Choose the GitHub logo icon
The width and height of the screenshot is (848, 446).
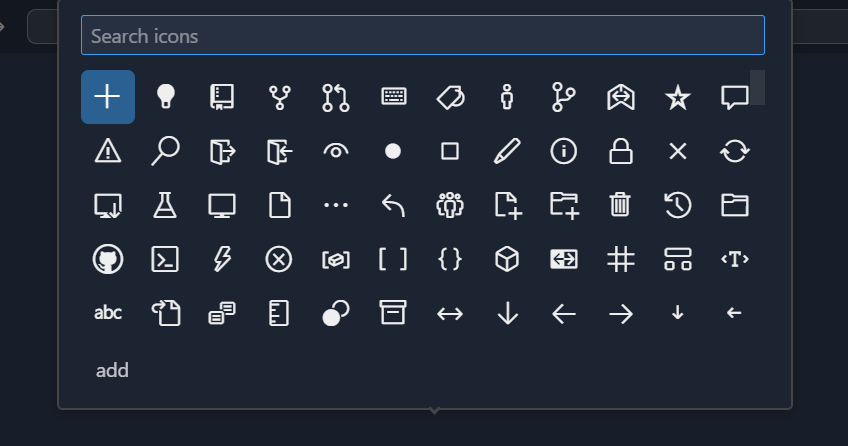108,259
